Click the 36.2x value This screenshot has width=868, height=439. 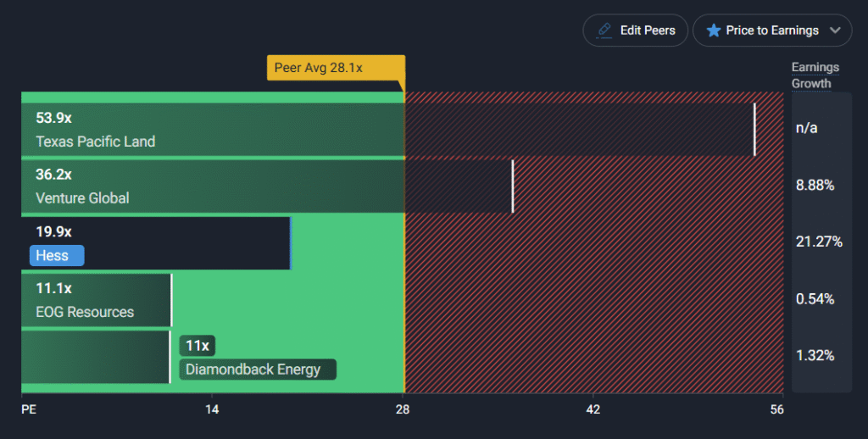click(x=53, y=175)
